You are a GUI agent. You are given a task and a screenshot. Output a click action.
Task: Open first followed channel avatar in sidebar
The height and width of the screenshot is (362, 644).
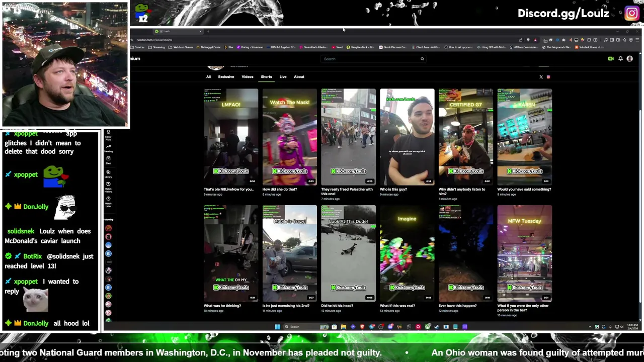click(108, 228)
